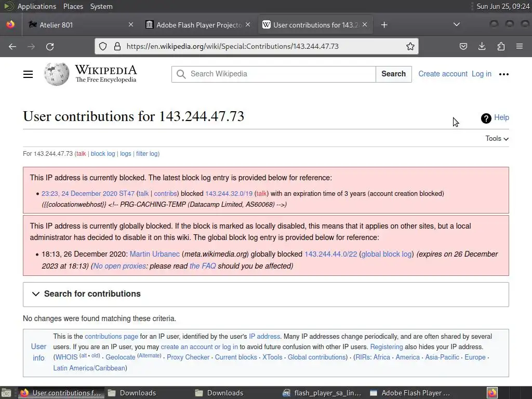
Task: Open the Proxy Checker link
Action: [x=188, y=357]
